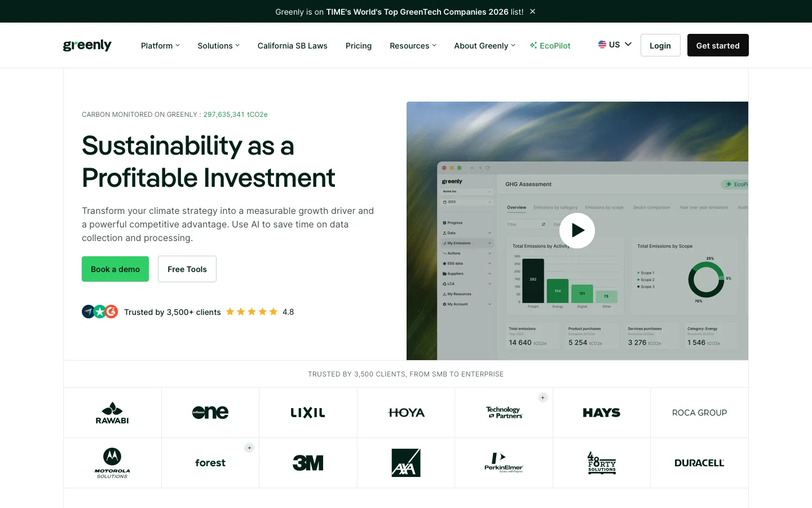This screenshot has width=812, height=508.
Task: Click the G2 review badge icon
Action: coord(112,312)
